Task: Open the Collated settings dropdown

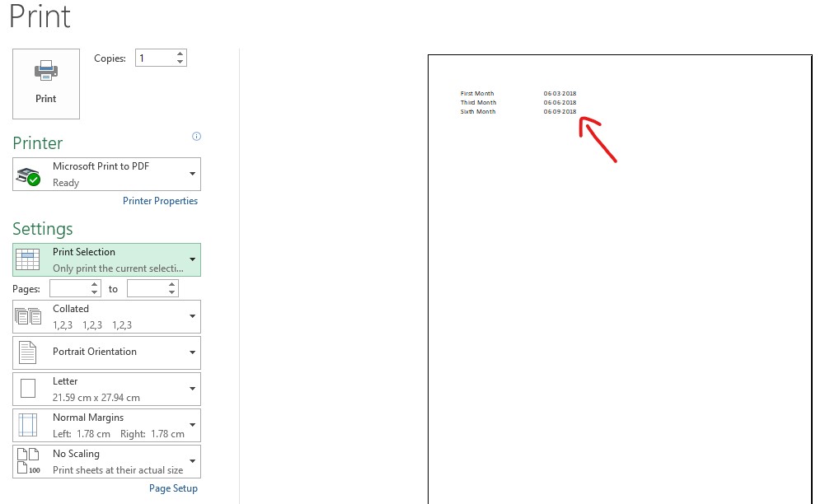Action: 193,316
